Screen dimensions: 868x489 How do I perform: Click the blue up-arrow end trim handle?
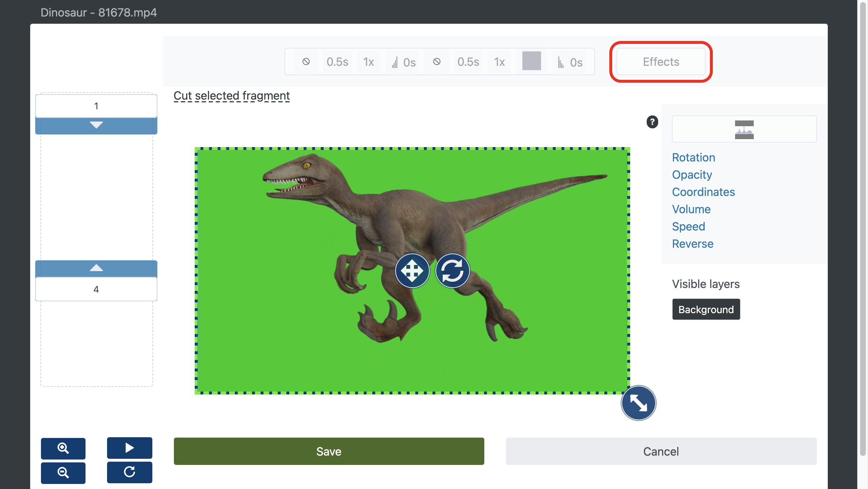coord(96,269)
